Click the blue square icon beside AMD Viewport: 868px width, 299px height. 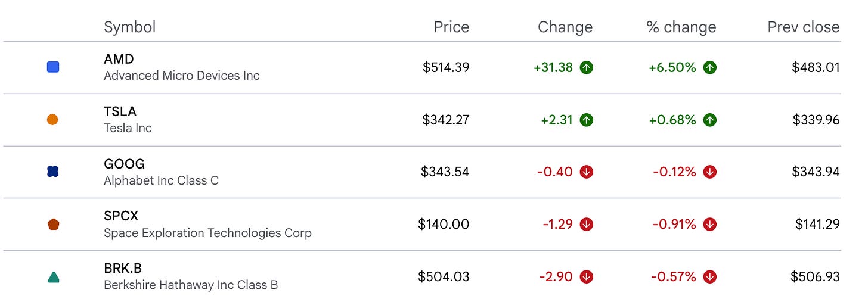52,67
